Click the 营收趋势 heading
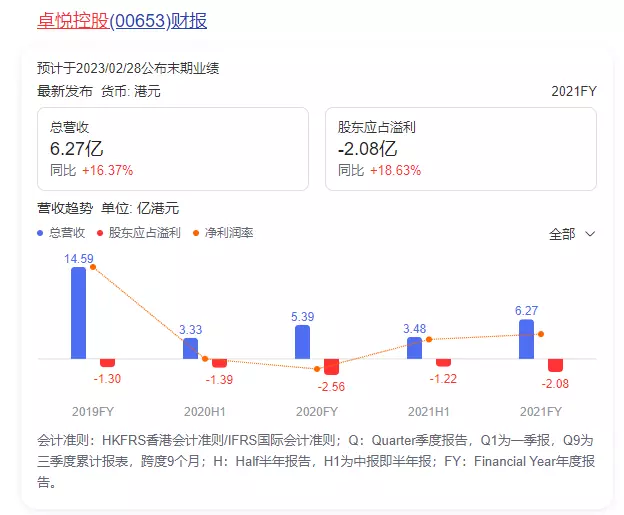The image size is (624, 515). [65, 208]
